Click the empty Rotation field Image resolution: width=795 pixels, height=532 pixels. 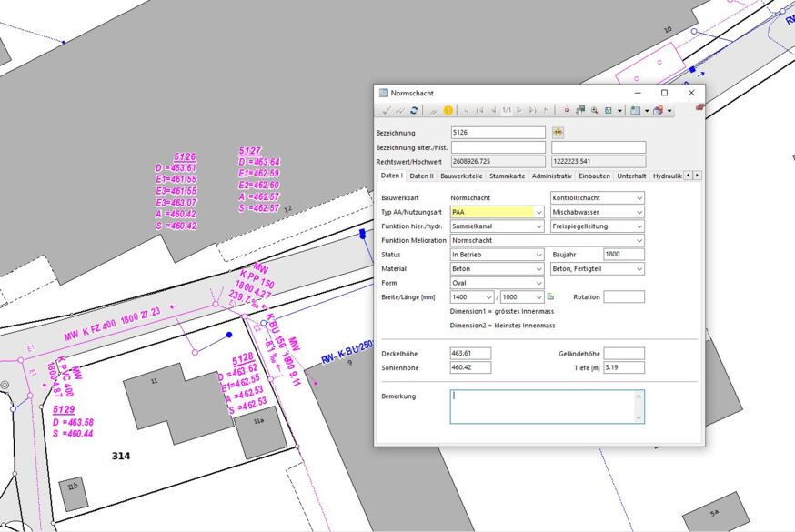pos(624,296)
